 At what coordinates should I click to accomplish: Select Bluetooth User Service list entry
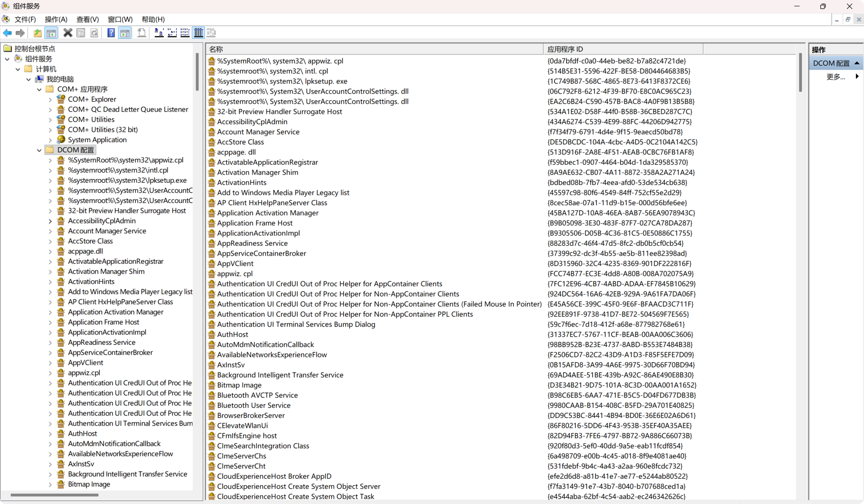254,405
